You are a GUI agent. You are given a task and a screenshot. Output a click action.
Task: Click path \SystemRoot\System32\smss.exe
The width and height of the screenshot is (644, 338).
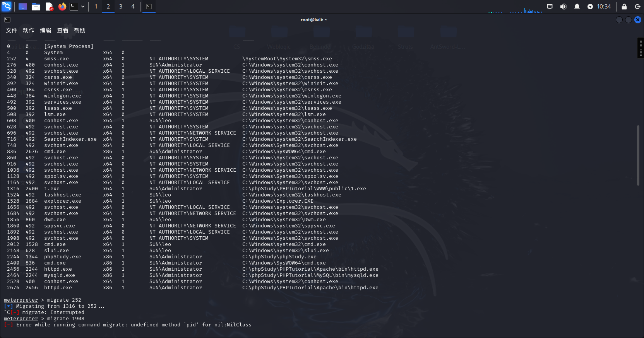pos(287,59)
